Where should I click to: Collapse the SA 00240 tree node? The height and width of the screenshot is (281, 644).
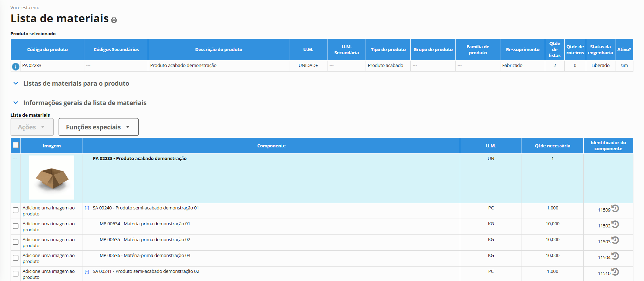click(x=87, y=208)
